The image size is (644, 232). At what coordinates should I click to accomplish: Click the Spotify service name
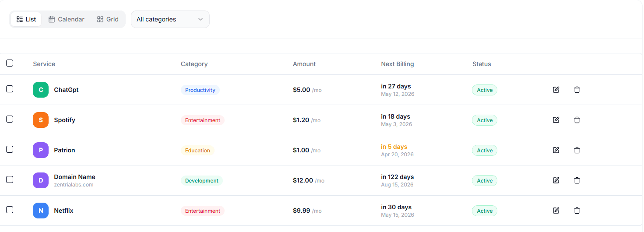click(64, 120)
